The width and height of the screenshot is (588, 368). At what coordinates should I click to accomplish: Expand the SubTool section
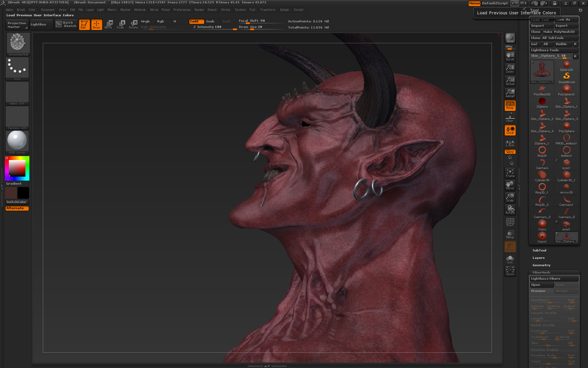539,250
